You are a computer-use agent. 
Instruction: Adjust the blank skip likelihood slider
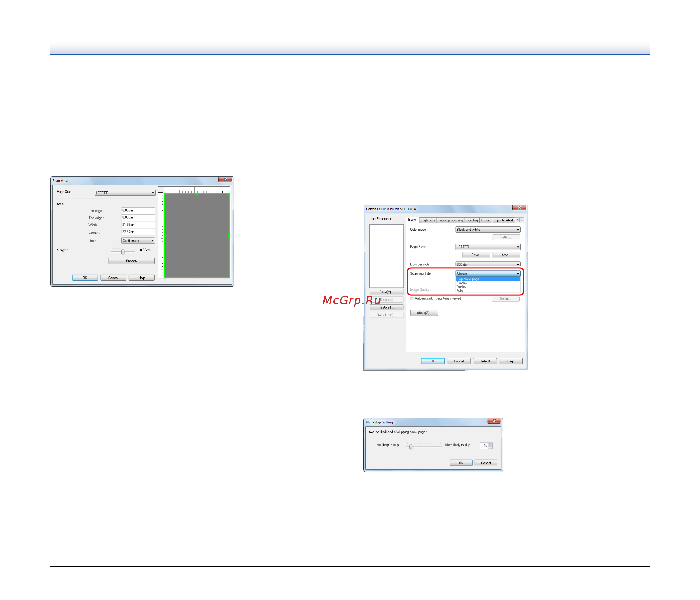point(411,447)
